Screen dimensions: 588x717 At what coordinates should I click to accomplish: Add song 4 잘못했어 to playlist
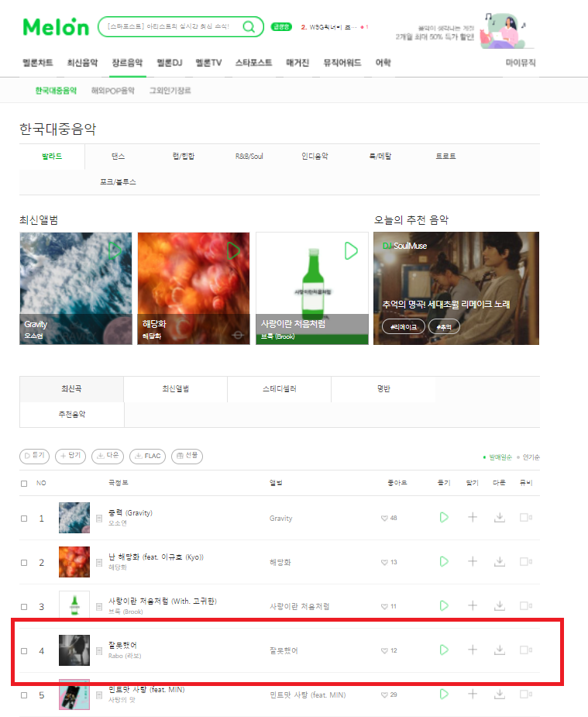(473, 650)
